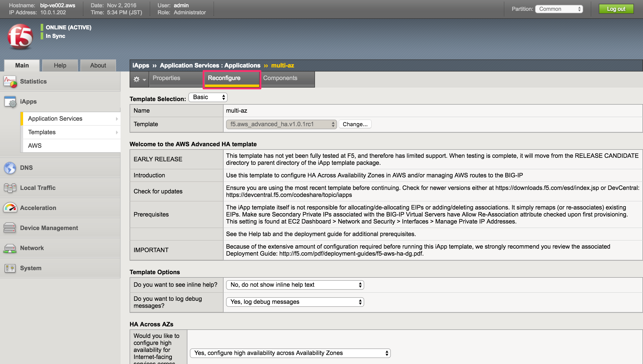Click the arrow beside the gear icon
This screenshot has width=643, height=364.
click(144, 80)
